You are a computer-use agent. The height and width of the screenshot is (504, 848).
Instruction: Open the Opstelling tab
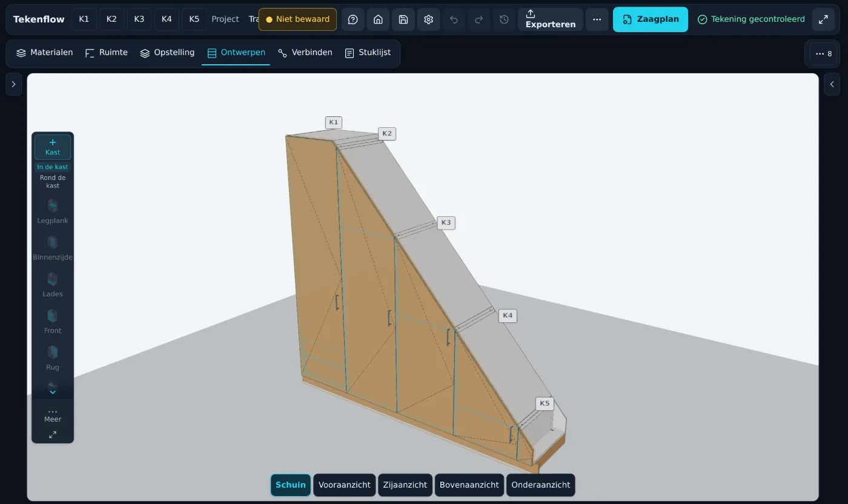(x=167, y=53)
